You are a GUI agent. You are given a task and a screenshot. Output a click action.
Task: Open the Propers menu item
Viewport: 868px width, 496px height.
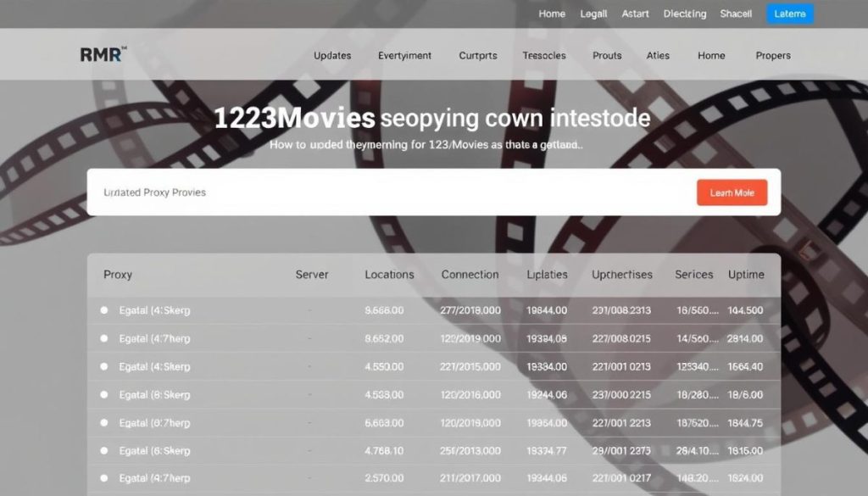773,56
